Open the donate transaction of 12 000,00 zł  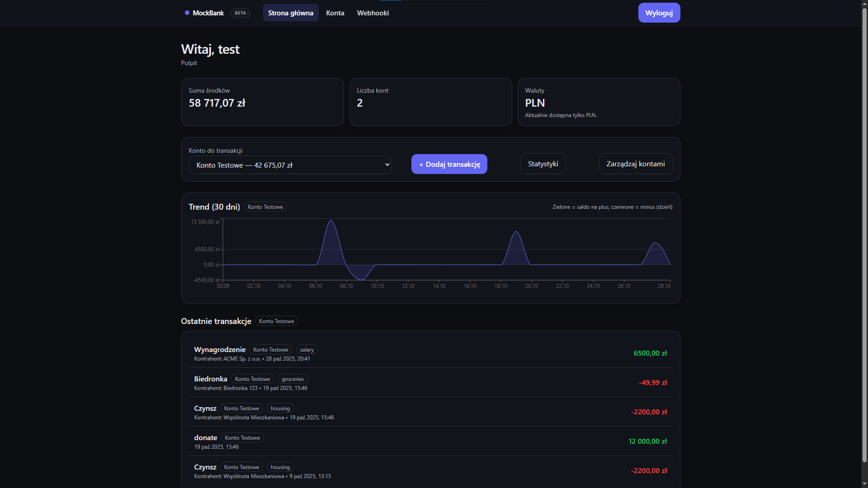[x=430, y=441]
